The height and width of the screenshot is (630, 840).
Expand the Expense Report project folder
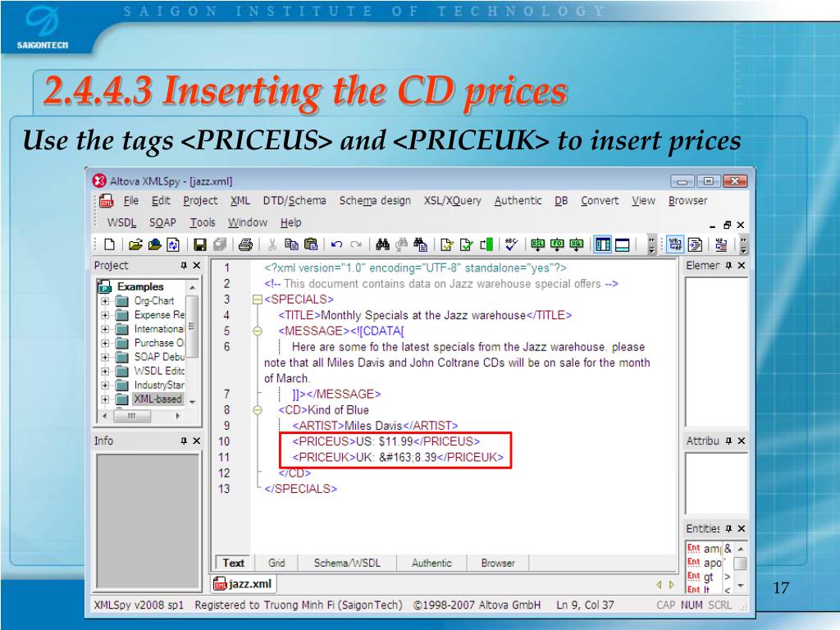coord(105,315)
